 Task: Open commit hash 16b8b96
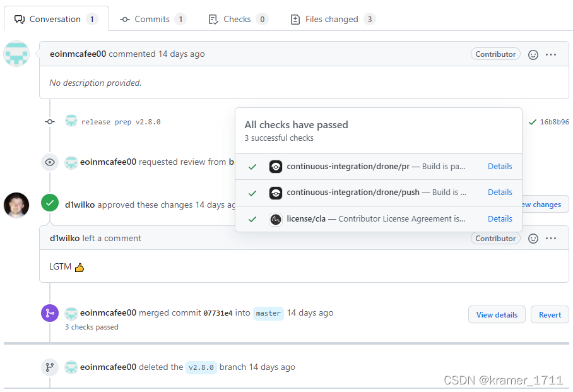point(554,122)
